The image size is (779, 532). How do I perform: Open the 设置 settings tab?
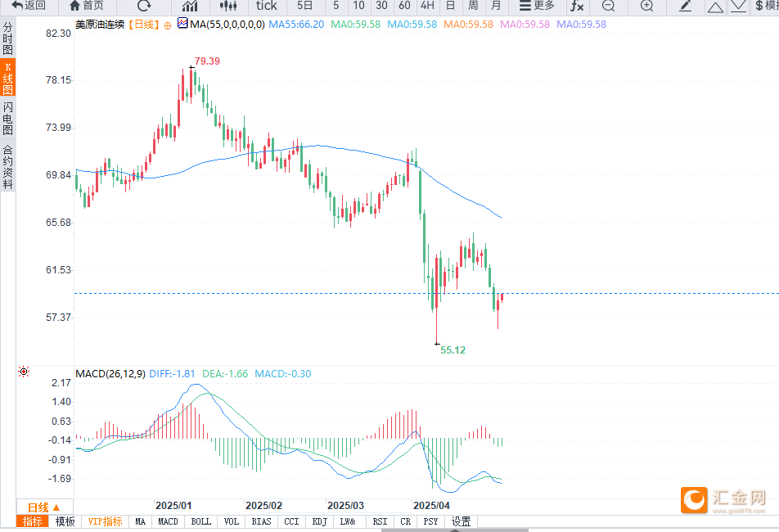pyautogui.click(x=461, y=521)
